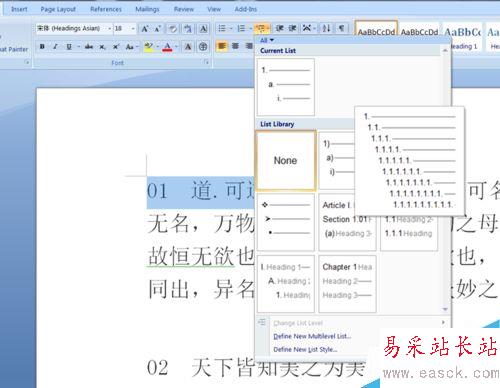This screenshot has width=500, height=388.
Task: Click Define New Multilevel List
Action: click(312, 336)
